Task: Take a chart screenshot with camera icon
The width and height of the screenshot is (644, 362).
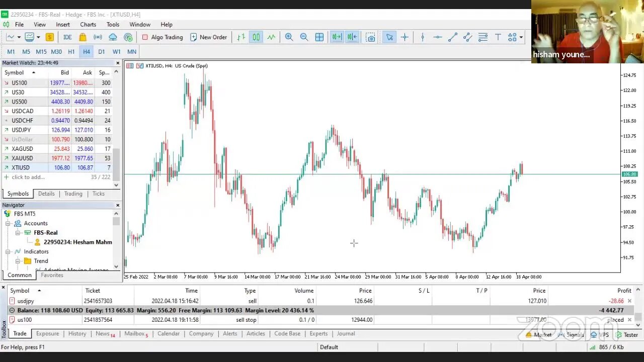Action: [x=371, y=37]
